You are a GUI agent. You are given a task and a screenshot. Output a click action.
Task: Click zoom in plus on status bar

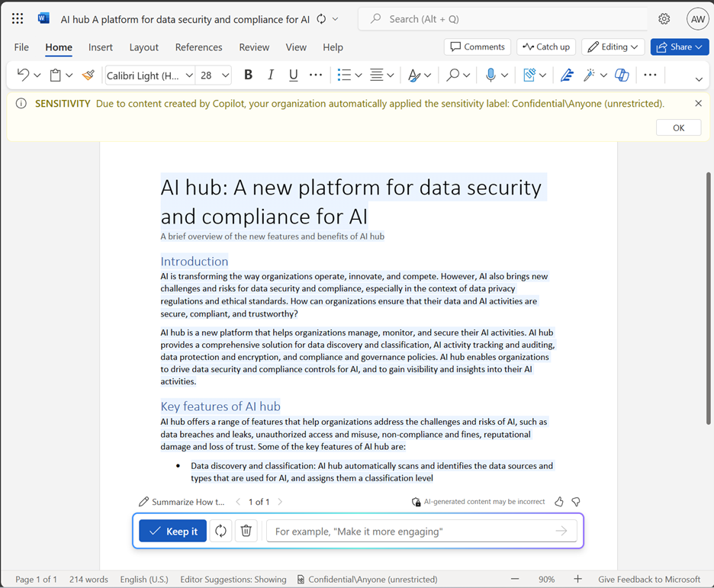point(578,579)
